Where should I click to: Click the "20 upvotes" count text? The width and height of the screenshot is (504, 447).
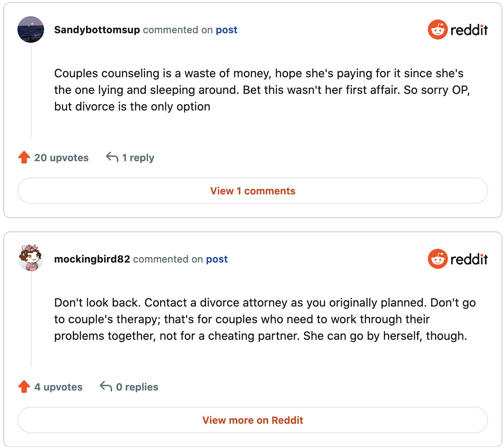click(x=62, y=158)
